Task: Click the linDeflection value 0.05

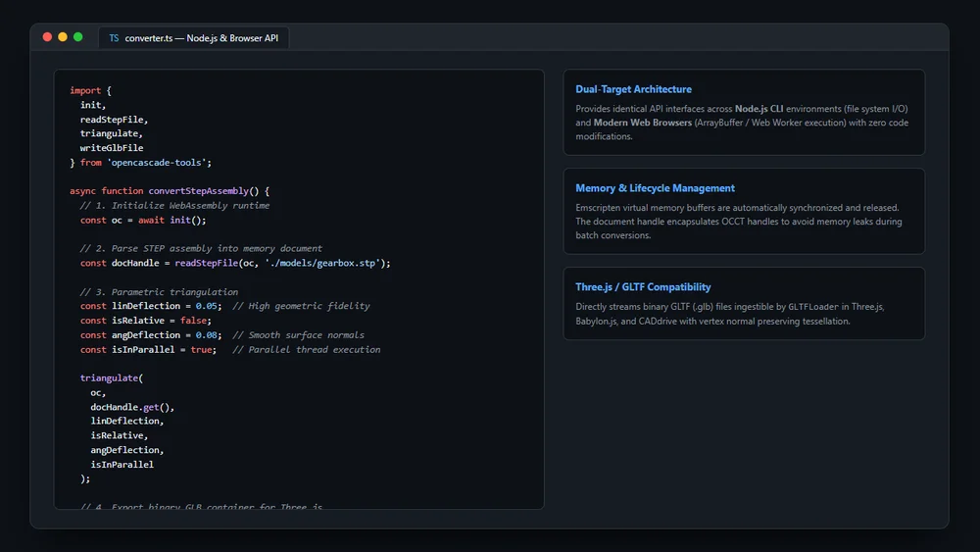Action: tap(206, 306)
